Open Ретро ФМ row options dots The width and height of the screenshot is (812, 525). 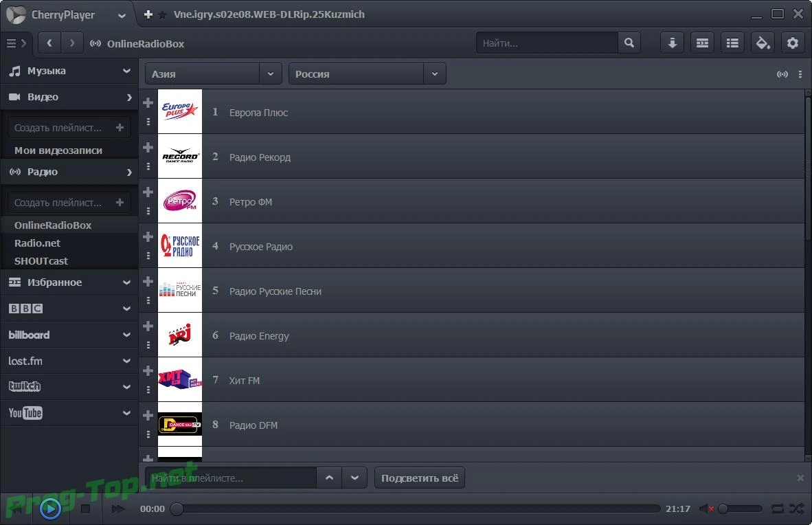coord(148,211)
